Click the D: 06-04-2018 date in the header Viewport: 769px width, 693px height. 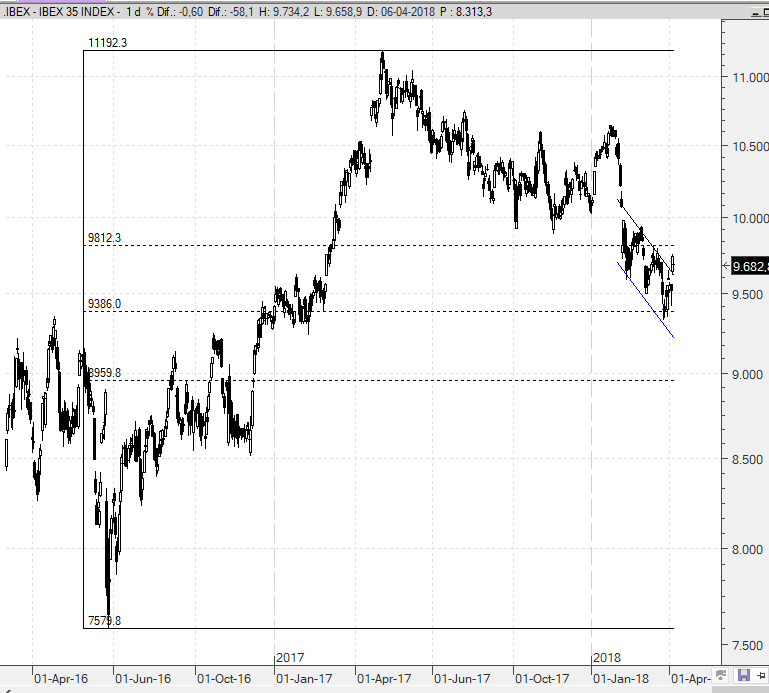point(401,12)
